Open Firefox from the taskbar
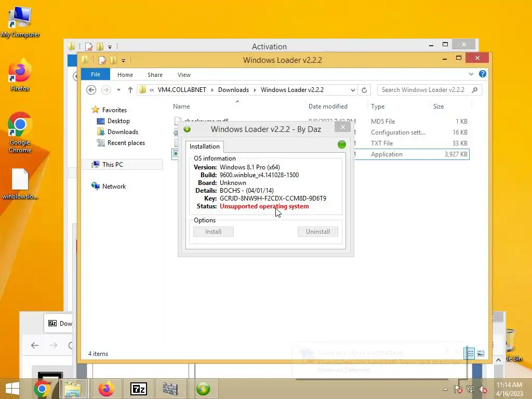The height and width of the screenshot is (399, 532). click(x=106, y=389)
